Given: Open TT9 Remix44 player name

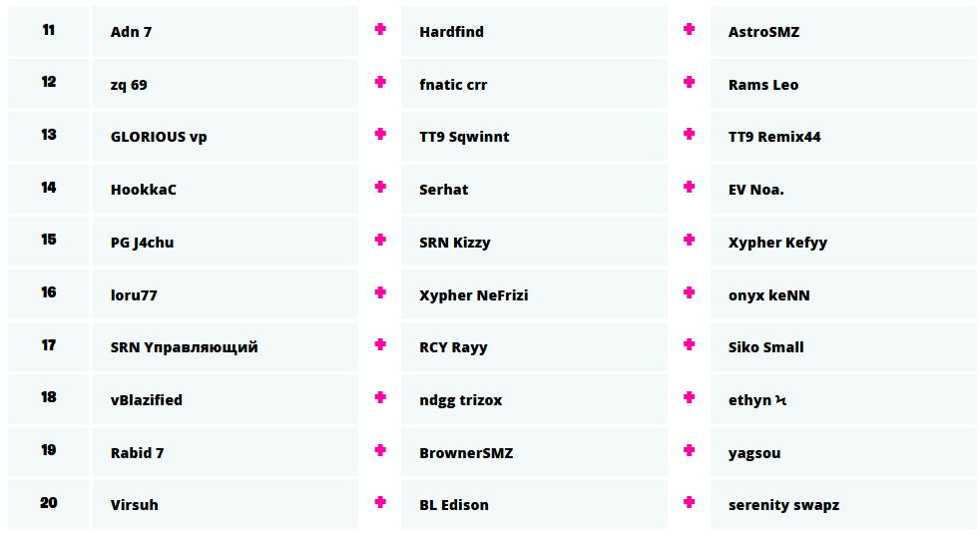Looking at the screenshot, I should 774,137.
